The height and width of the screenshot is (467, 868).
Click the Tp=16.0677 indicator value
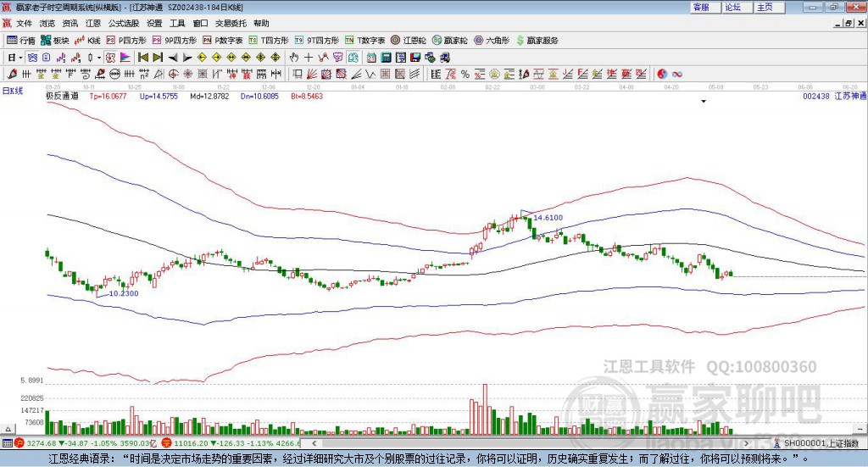tap(108, 97)
